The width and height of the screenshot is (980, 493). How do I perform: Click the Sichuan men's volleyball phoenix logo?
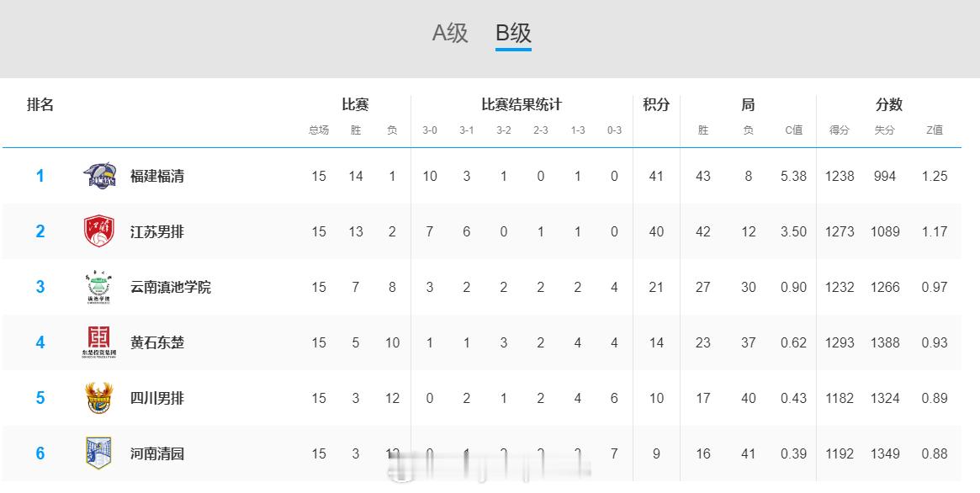point(100,398)
